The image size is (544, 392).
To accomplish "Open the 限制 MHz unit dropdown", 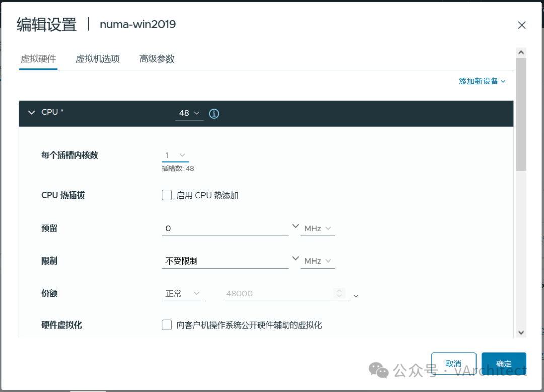I will (x=317, y=261).
